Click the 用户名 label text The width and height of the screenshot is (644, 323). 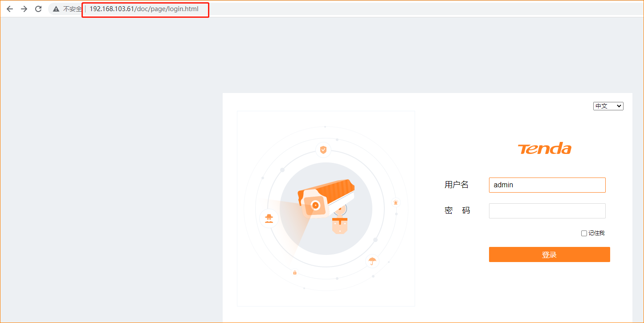pos(457,185)
